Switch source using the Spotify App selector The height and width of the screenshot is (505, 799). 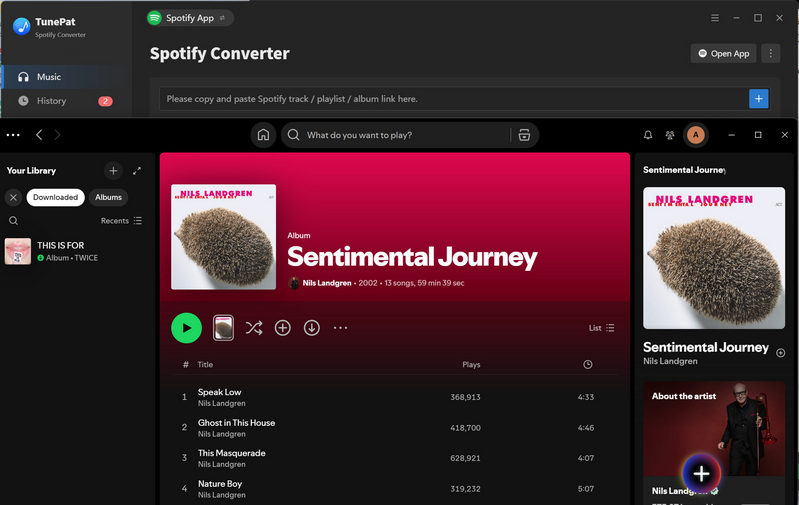coord(190,18)
